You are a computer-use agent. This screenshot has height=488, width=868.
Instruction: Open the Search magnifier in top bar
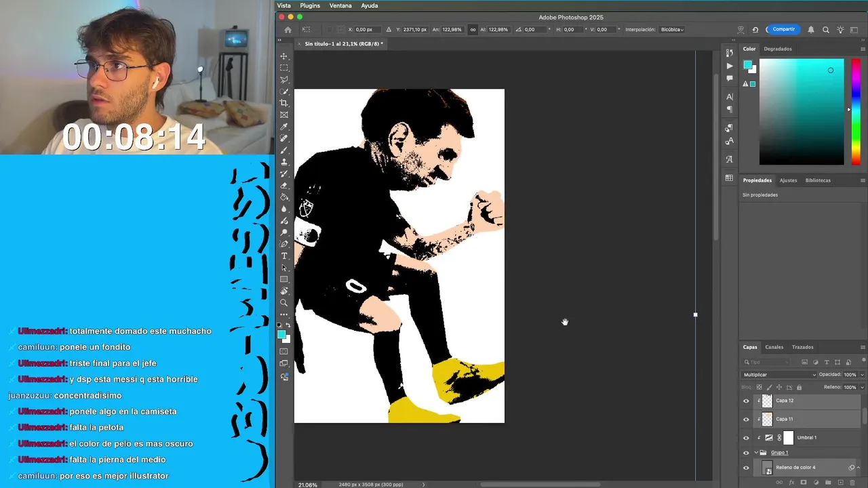point(826,30)
